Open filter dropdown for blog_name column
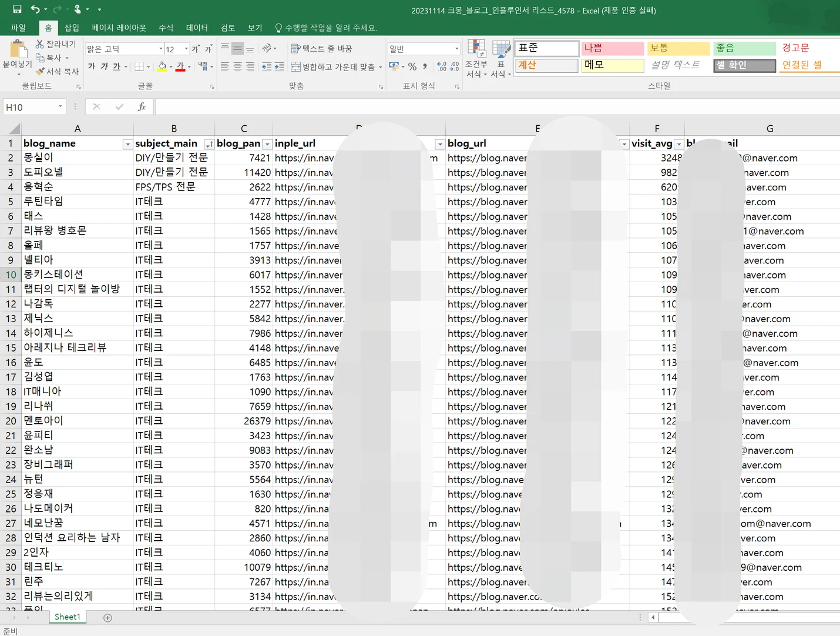The height and width of the screenshot is (636, 840). point(127,144)
